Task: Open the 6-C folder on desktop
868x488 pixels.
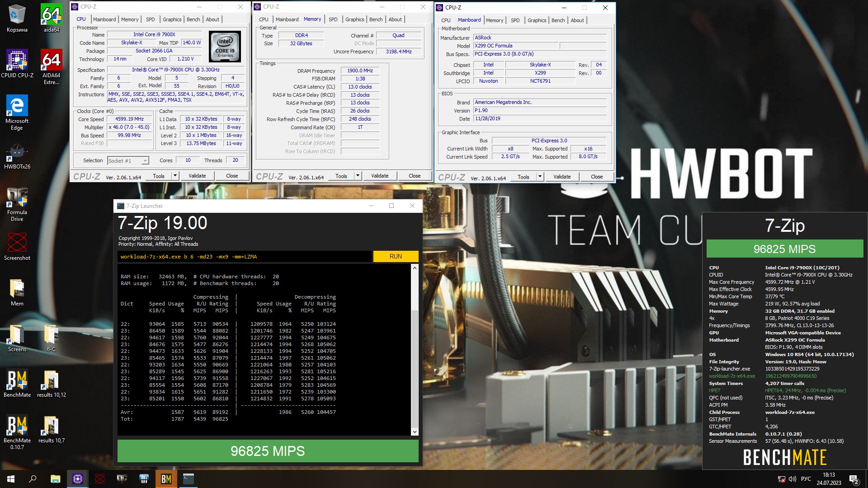Action: pyautogui.click(x=52, y=338)
